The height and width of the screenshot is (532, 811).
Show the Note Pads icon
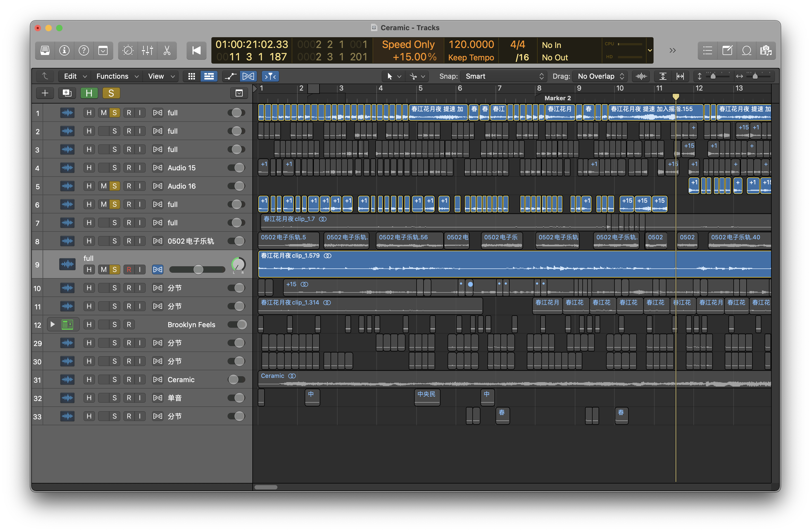click(727, 51)
